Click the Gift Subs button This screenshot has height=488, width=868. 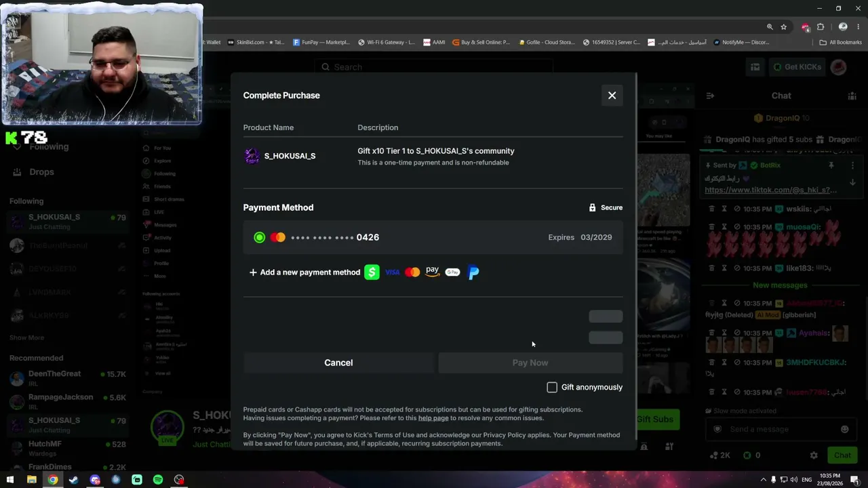point(655,420)
